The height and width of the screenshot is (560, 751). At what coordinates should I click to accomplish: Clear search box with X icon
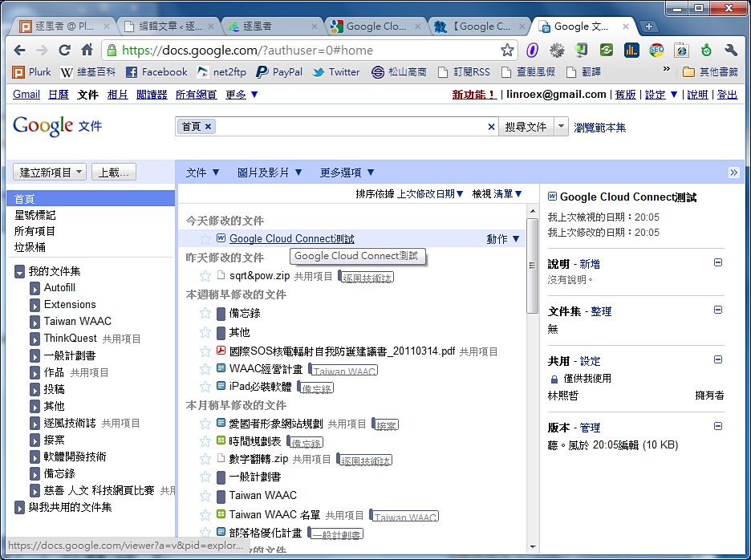[491, 127]
